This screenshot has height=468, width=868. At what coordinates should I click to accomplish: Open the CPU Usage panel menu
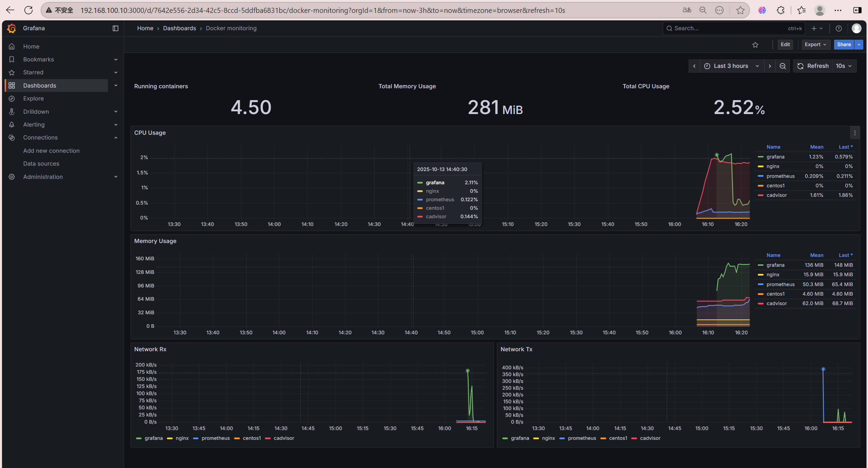click(x=855, y=133)
